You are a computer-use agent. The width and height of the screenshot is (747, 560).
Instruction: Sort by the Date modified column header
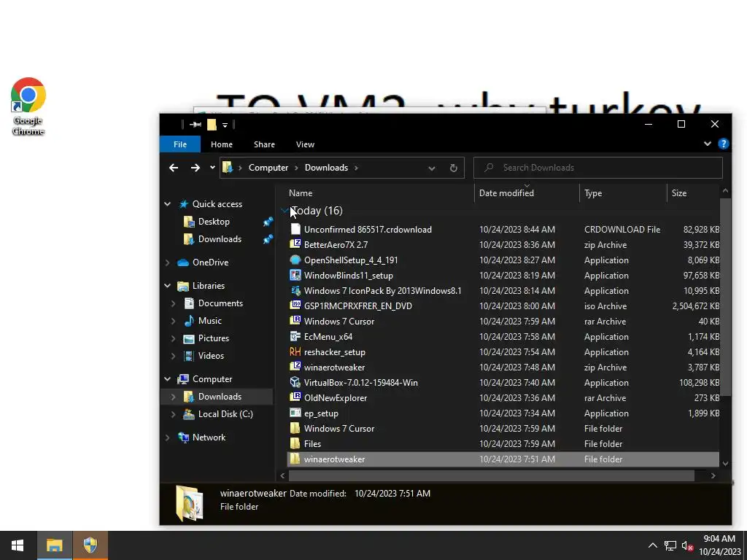point(506,192)
